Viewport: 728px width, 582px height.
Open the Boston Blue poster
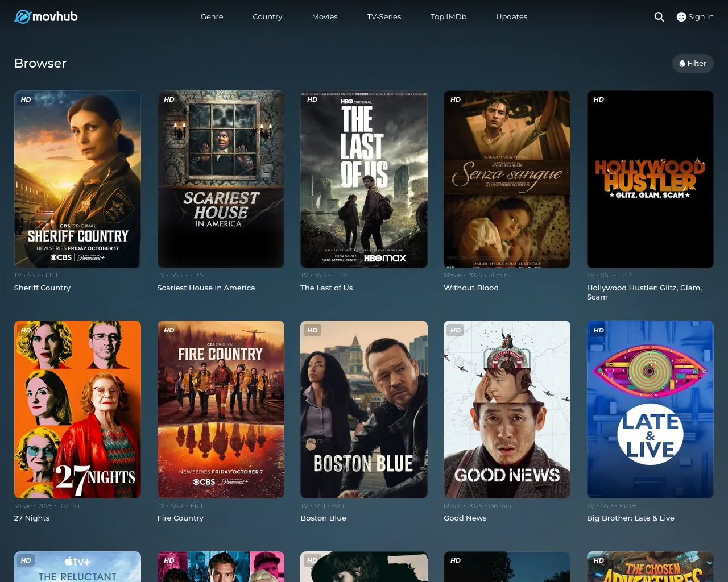tap(364, 409)
